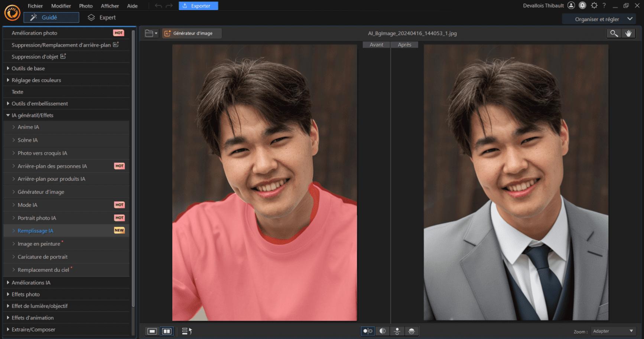Click the Exporter button
644x339 pixels.
tap(198, 6)
